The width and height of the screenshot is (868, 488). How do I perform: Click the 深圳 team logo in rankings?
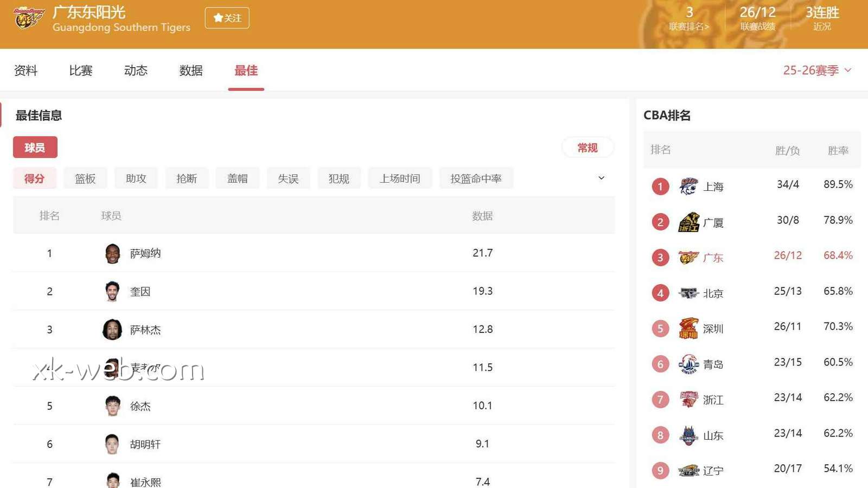(688, 329)
